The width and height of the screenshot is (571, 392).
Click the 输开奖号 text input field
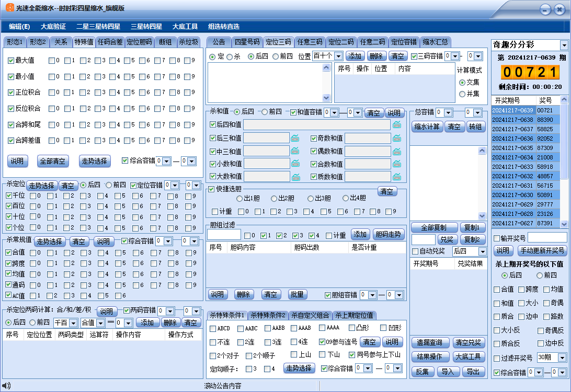pyautogui.click(x=546, y=238)
